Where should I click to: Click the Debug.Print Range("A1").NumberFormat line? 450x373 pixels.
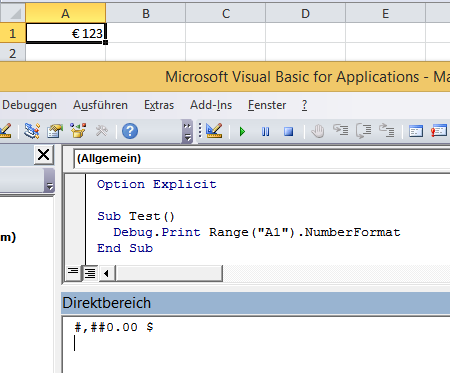pos(257,232)
